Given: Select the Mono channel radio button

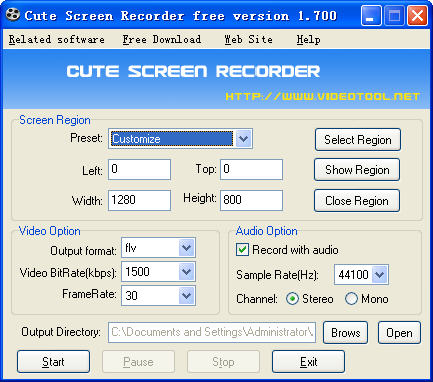Looking at the screenshot, I should (x=351, y=299).
